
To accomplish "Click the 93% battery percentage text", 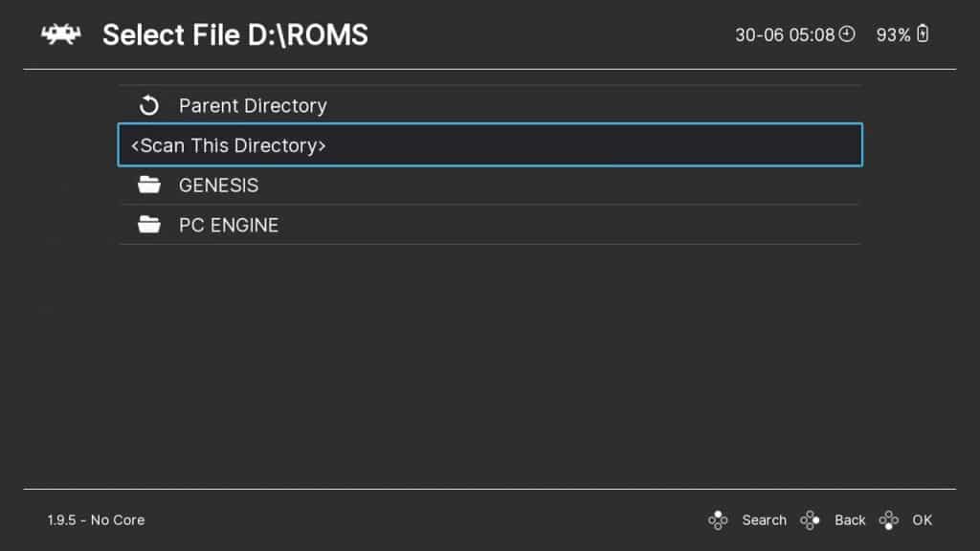I will click(x=893, y=35).
